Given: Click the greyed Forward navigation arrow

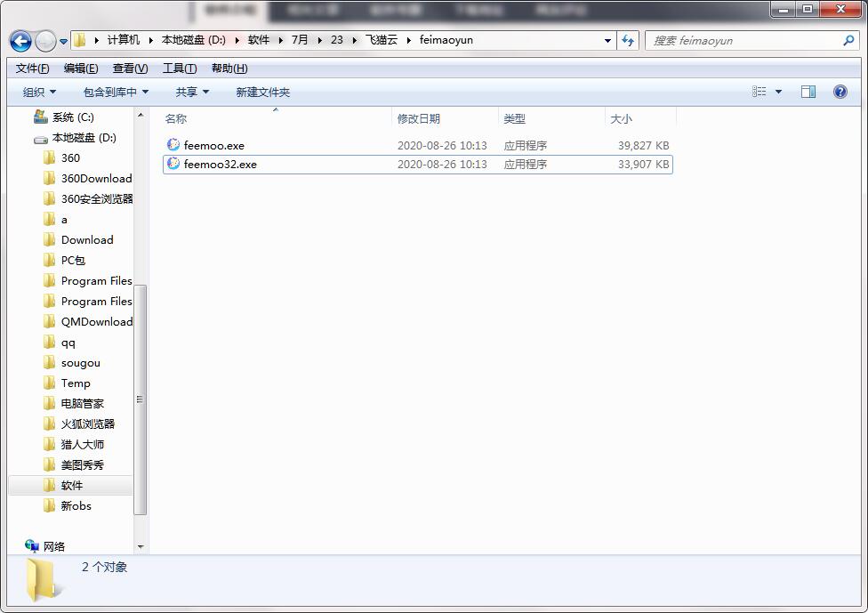Looking at the screenshot, I should point(45,41).
